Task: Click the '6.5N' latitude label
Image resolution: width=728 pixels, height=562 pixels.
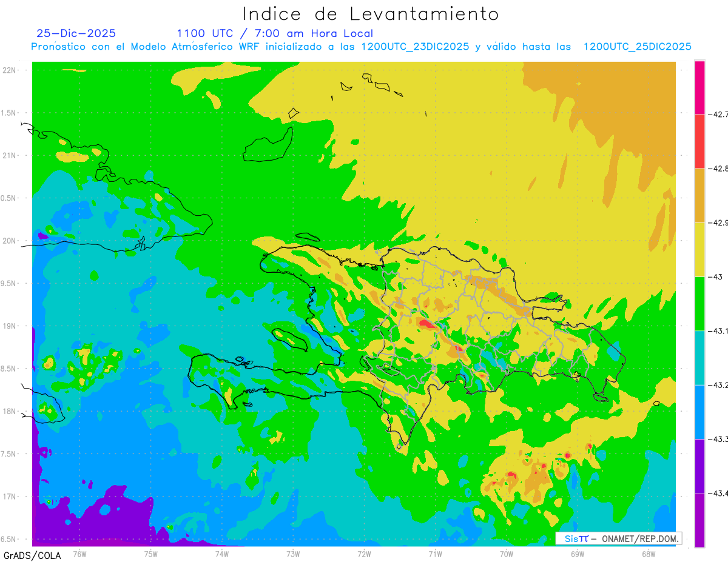Action: coord(9,539)
